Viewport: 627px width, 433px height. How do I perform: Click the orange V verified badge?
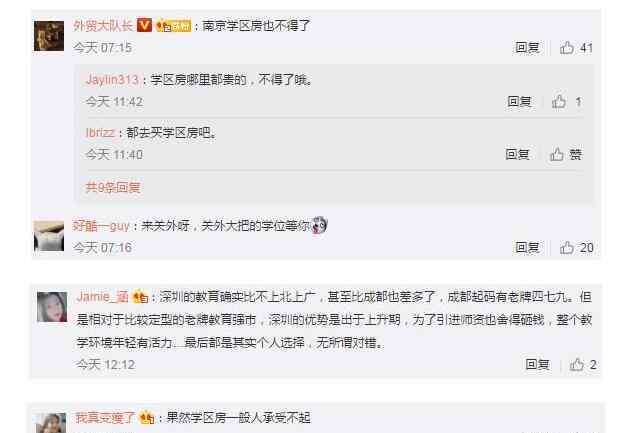pyautogui.click(x=144, y=25)
